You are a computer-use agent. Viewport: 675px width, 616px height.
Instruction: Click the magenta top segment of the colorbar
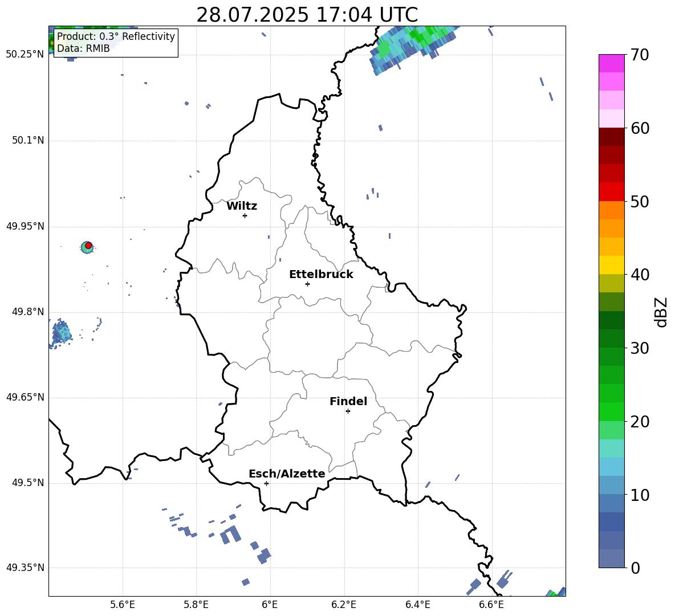(x=611, y=64)
